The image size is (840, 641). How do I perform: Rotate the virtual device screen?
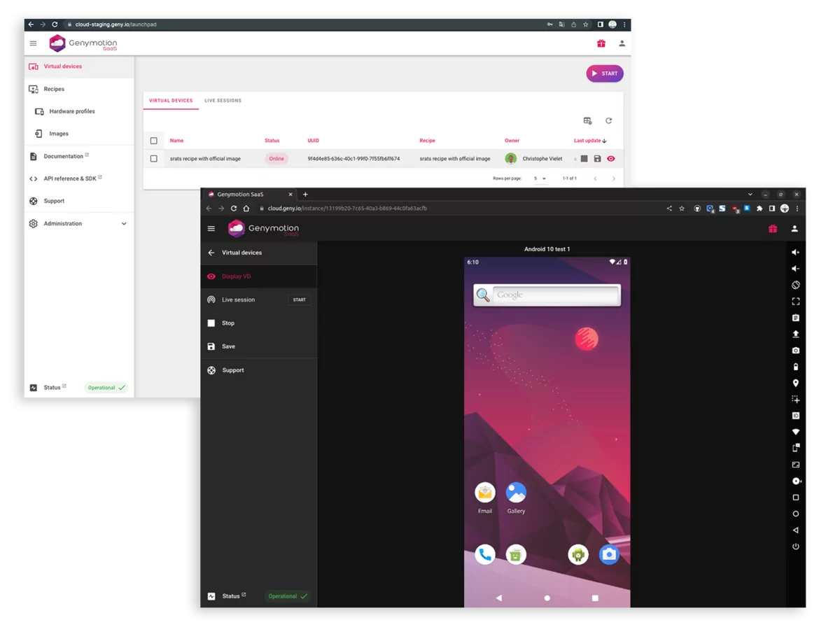point(795,286)
